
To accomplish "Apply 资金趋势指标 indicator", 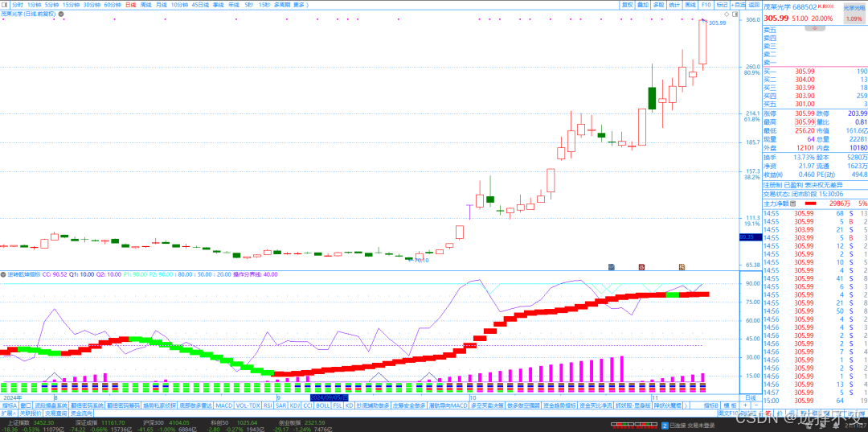I will [x=560, y=405].
